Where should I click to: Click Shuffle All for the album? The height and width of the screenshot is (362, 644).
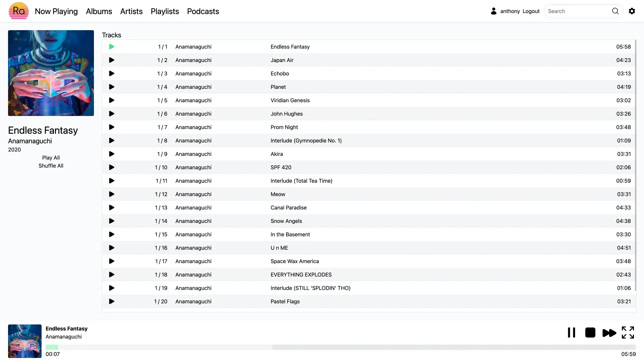[51, 166]
